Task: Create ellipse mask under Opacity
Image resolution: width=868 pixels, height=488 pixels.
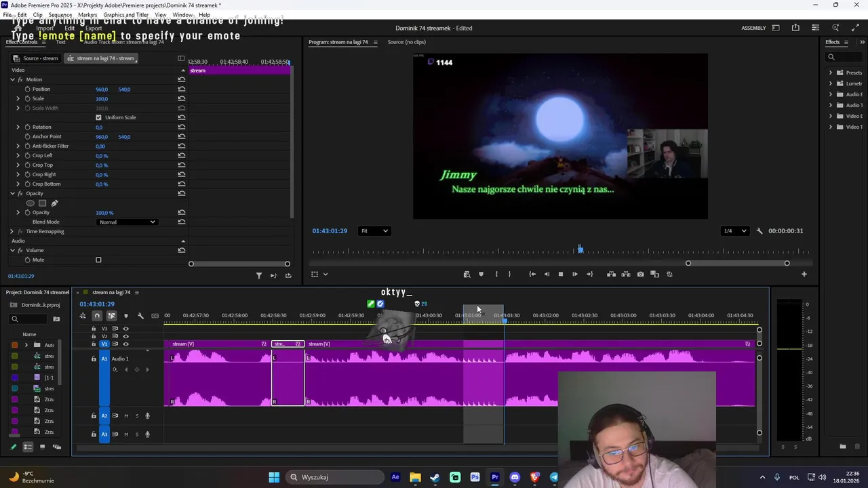Action: [30, 203]
